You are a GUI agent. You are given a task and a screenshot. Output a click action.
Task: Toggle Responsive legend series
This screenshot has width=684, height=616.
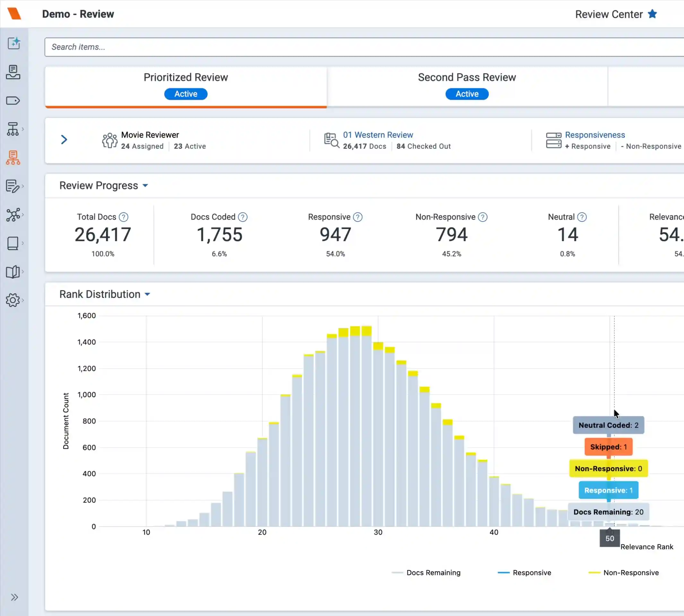[x=524, y=573]
